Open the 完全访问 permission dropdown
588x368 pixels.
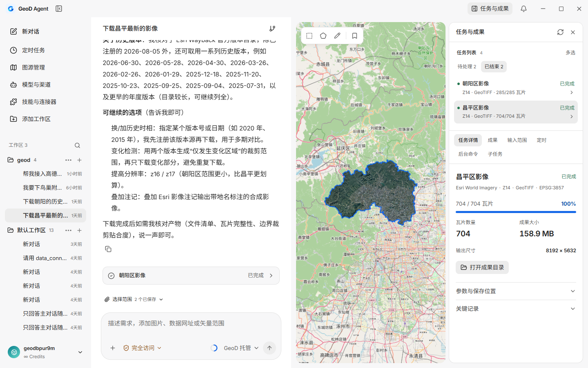pyautogui.click(x=143, y=348)
